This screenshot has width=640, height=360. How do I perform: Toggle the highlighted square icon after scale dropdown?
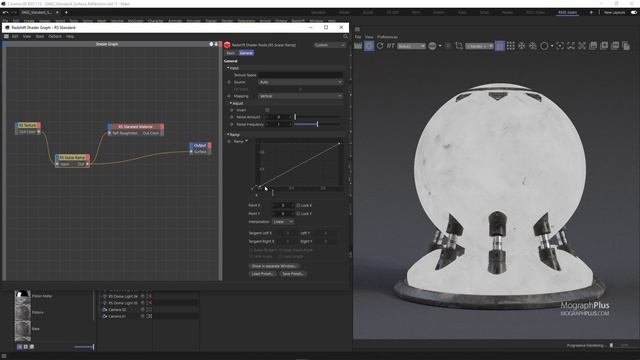pos(500,46)
